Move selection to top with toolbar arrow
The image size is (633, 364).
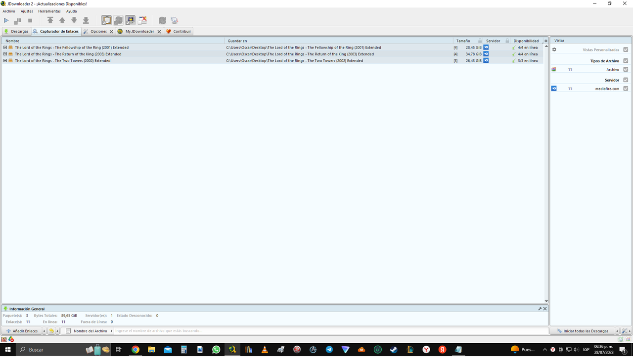coord(50,20)
